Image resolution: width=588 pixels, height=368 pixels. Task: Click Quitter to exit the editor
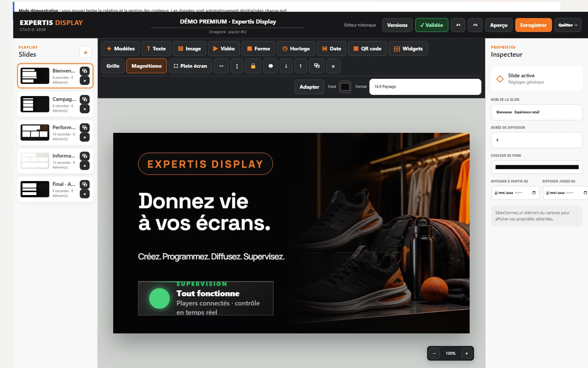click(568, 25)
